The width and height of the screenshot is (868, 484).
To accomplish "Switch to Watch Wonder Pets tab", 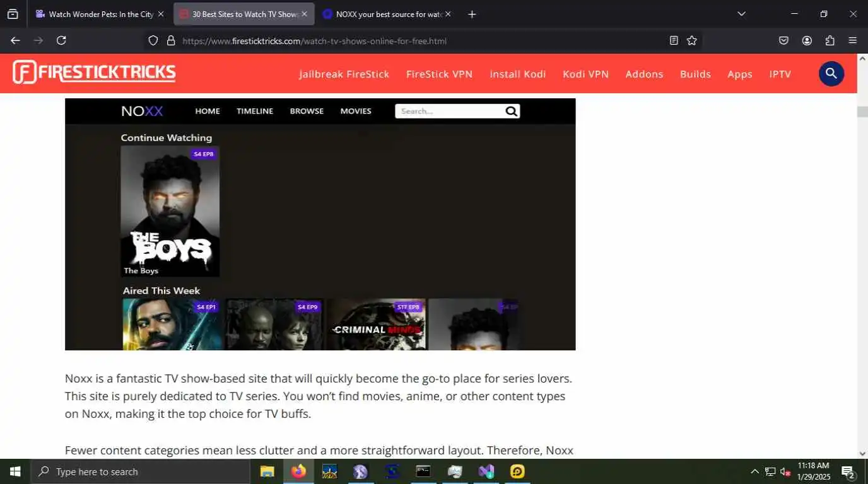I will (x=100, y=14).
